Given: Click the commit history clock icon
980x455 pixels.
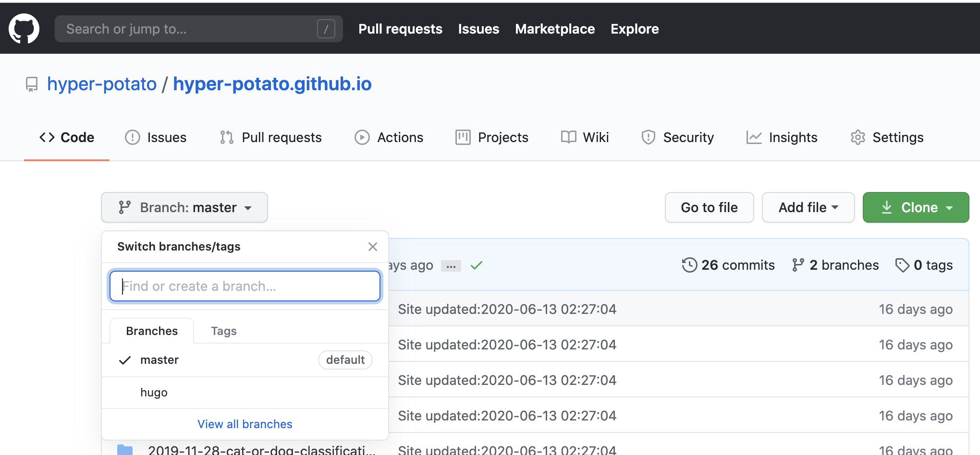Looking at the screenshot, I should click(x=689, y=265).
